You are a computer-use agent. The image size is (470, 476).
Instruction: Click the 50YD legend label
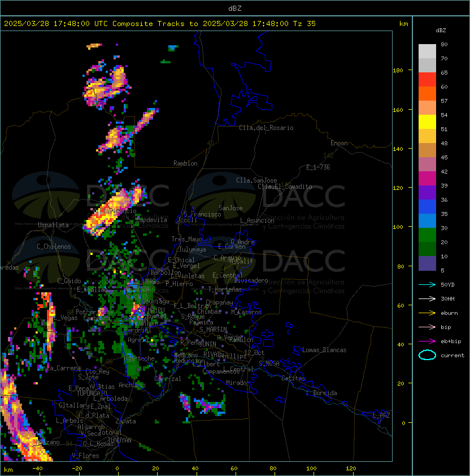447,284
